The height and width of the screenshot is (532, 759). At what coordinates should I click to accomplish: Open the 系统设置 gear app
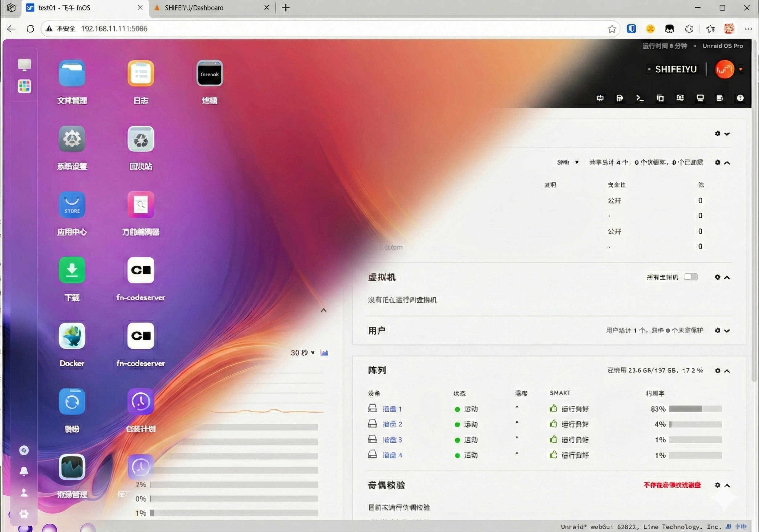click(x=72, y=139)
